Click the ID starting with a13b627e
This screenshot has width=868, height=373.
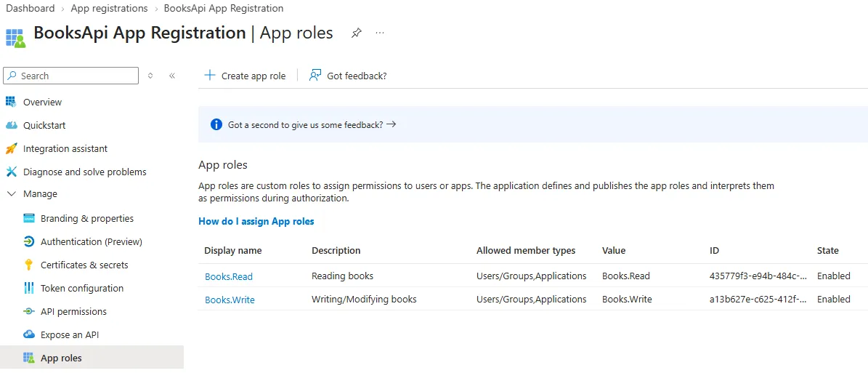[x=758, y=299]
